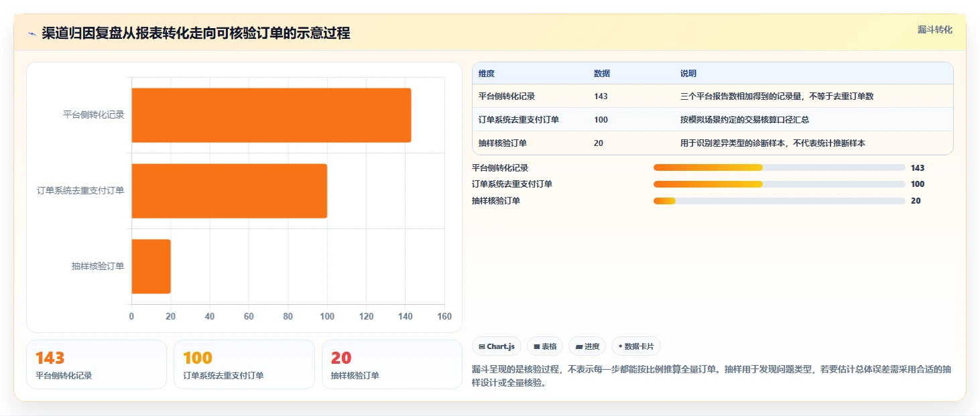Click the 数据 column header
The width and height of the screenshot is (980, 416).
[602, 74]
